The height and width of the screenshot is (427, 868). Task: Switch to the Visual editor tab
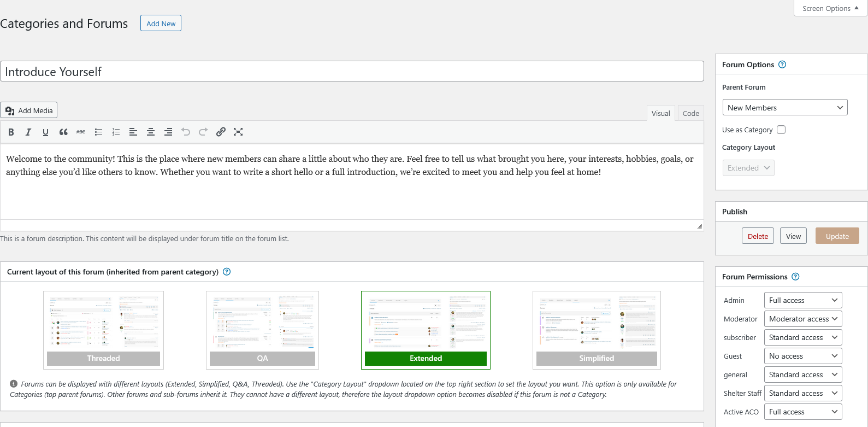coord(660,113)
